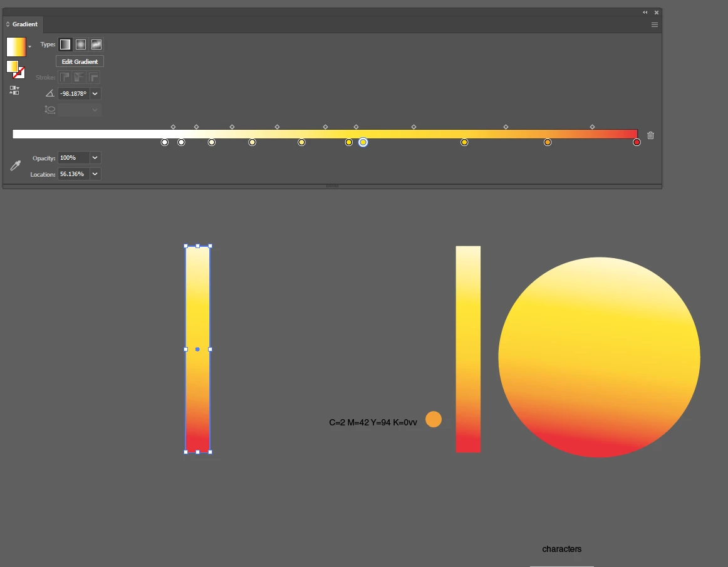Click top-middle handle of selected rectangle
This screenshot has height=567, width=728.
(x=198, y=246)
